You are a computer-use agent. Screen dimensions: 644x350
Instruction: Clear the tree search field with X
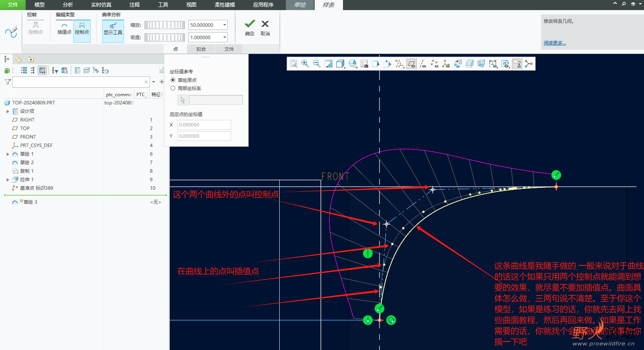pos(146,82)
